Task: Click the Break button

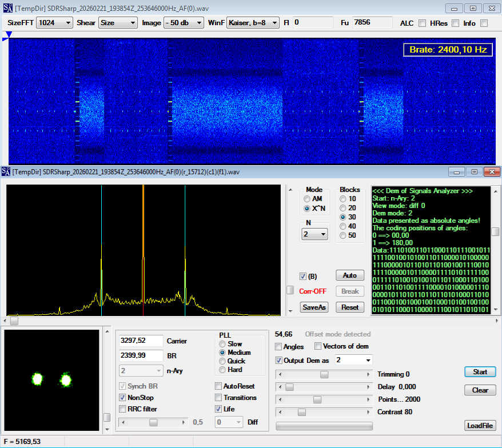Action: click(x=349, y=291)
